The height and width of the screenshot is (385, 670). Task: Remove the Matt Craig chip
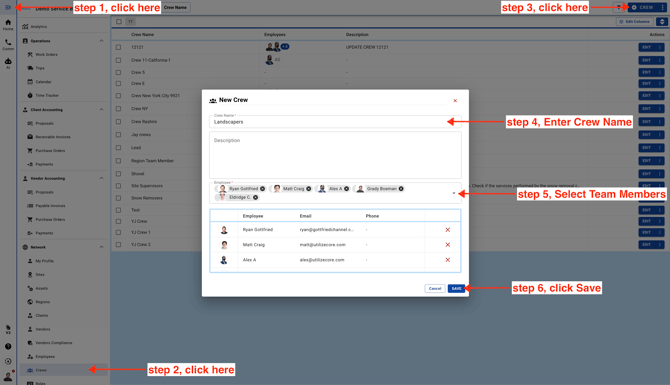[309, 188]
